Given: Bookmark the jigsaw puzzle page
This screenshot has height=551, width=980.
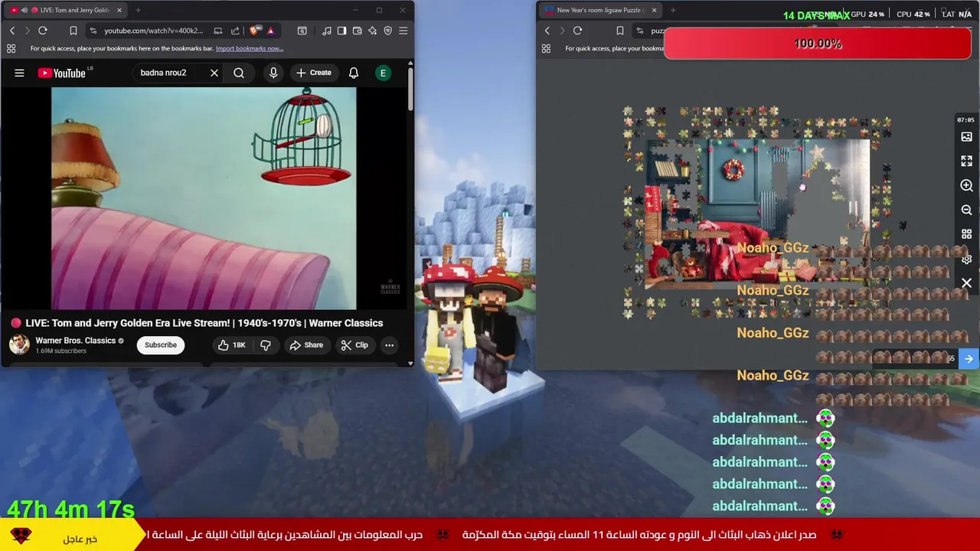Looking at the screenshot, I should point(620,31).
